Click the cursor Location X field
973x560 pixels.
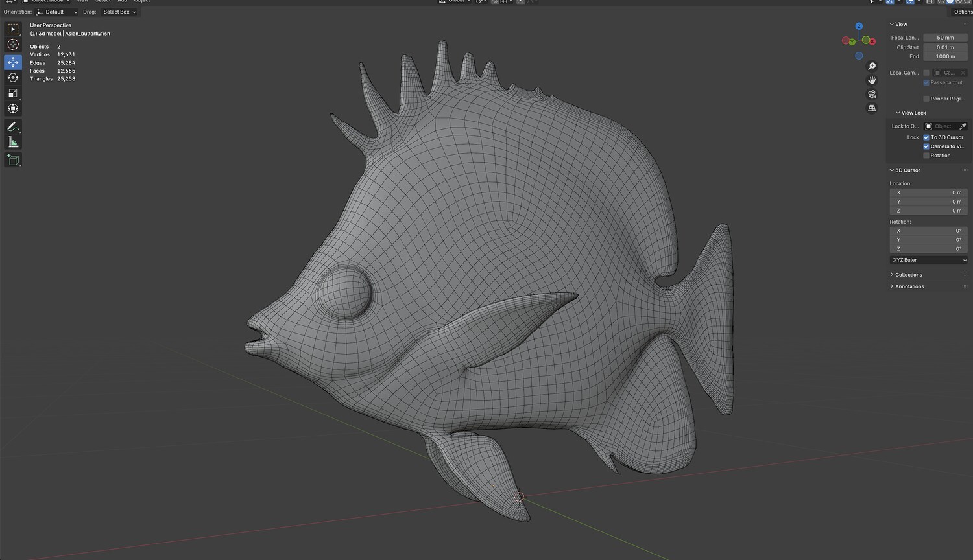(x=929, y=192)
